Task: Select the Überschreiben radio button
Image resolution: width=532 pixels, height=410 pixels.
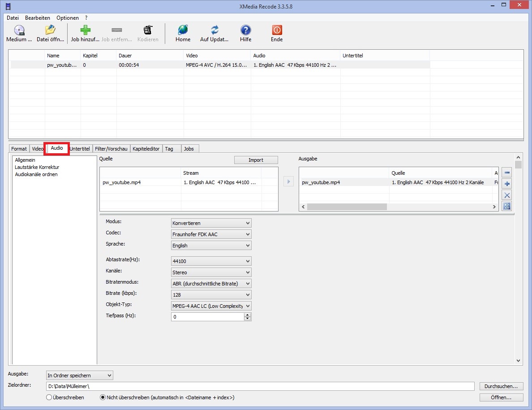Action: point(49,397)
